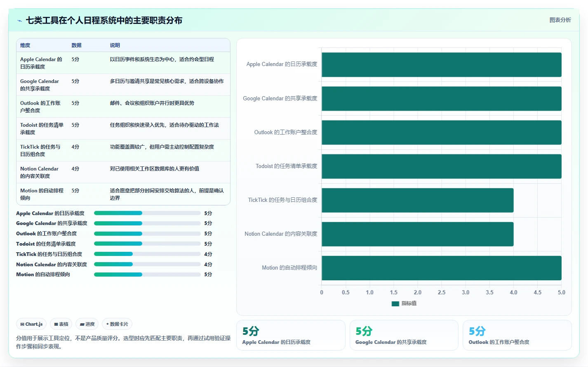This screenshot has width=588, height=367.
Task: Select the Apple Calendar 的日历承载度 table cell
Action: [42, 63]
